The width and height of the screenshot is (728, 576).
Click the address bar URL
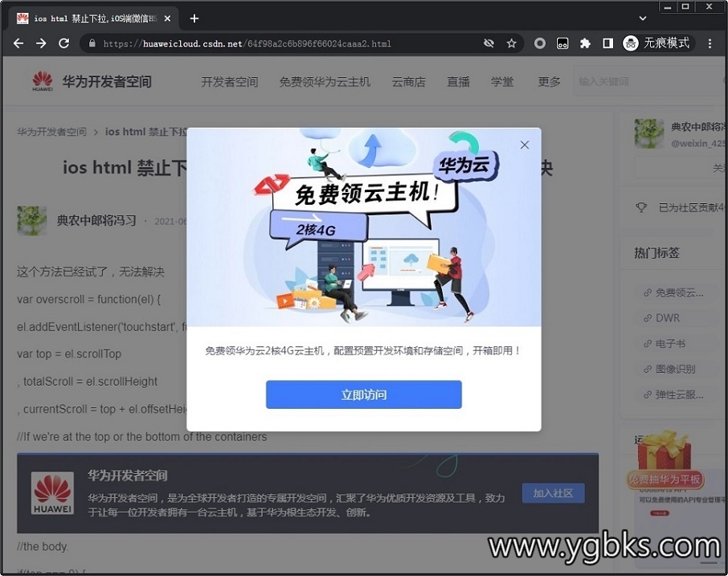pyautogui.click(x=247, y=43)
